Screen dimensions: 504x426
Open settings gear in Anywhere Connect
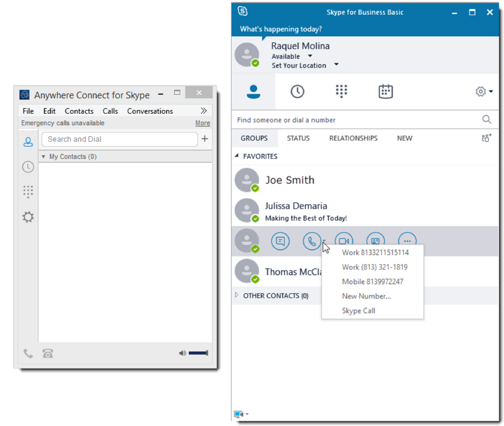(x=28, y=217)
